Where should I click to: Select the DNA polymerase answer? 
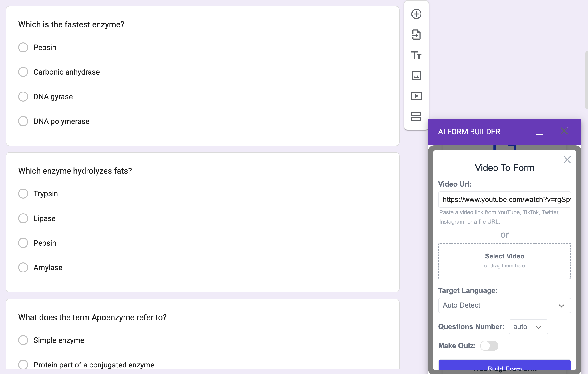23,121
